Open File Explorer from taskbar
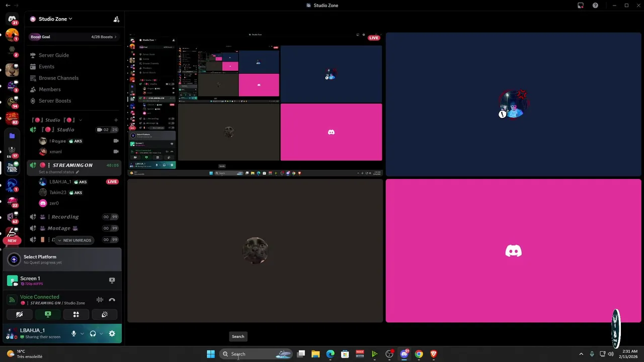 click(315, 354)
